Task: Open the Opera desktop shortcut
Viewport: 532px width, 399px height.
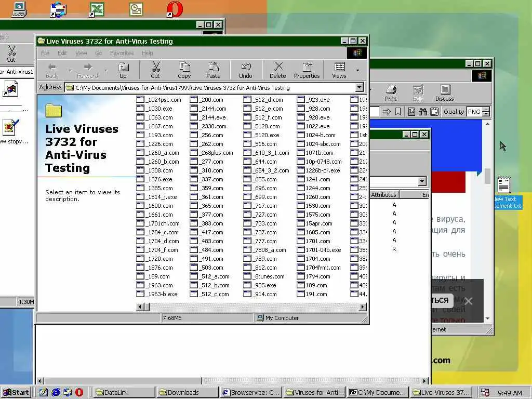Action: [x=175, y=9]
